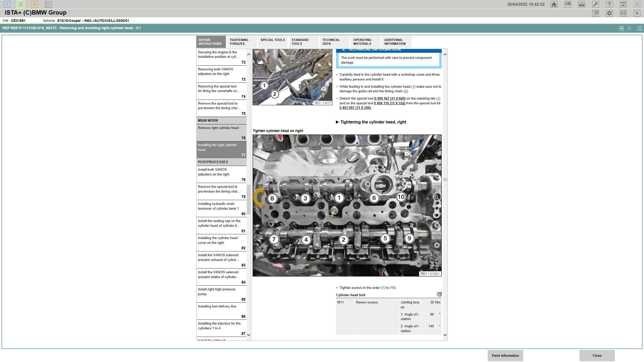The image size is (644, 362).
Task: Select step 80 Installing hydraulic chain tensioner
Action: click(221, 209)
